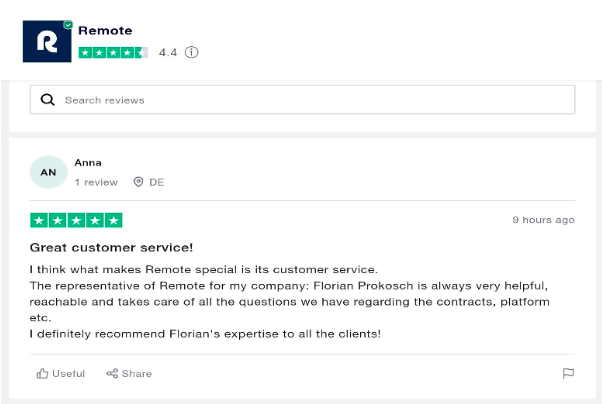Click the DE country label

[x=157, y=182]
